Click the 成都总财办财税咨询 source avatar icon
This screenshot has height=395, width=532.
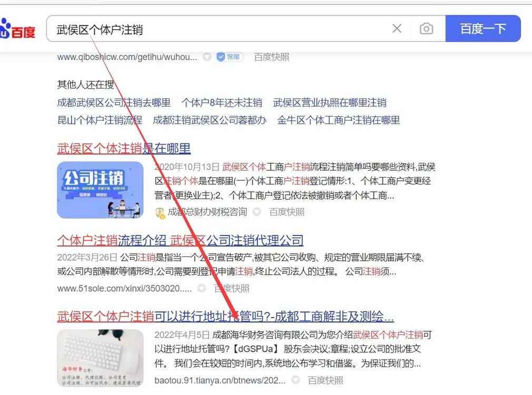point(160,213)
